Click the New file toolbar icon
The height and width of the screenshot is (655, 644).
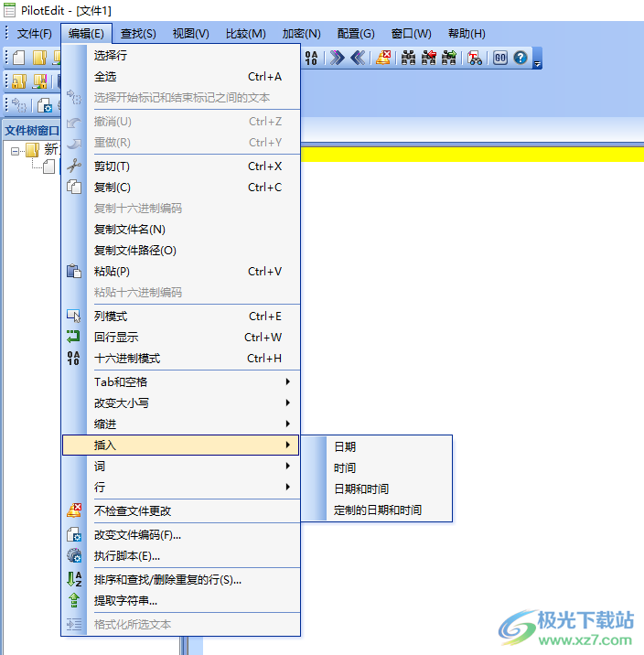[19, 58]
